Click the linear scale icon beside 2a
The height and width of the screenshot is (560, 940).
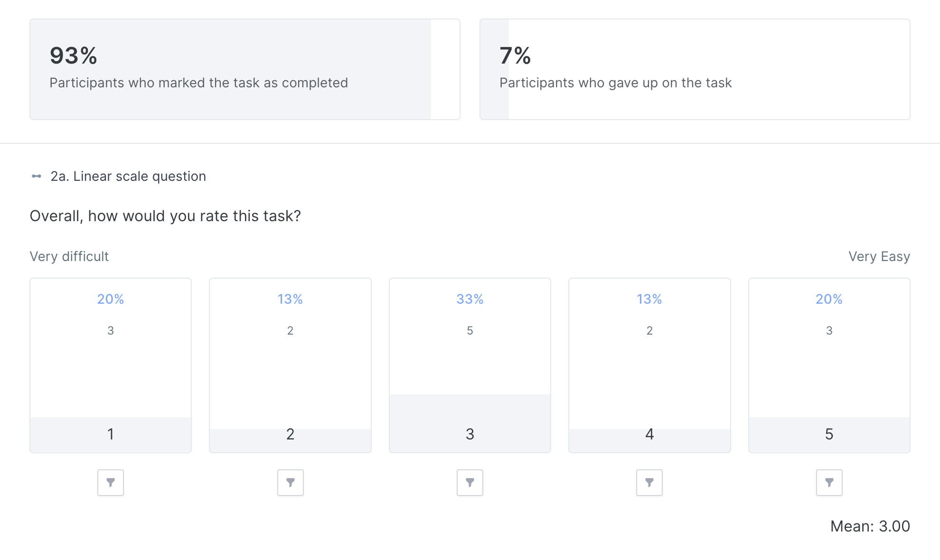click(x=37, y=176)
